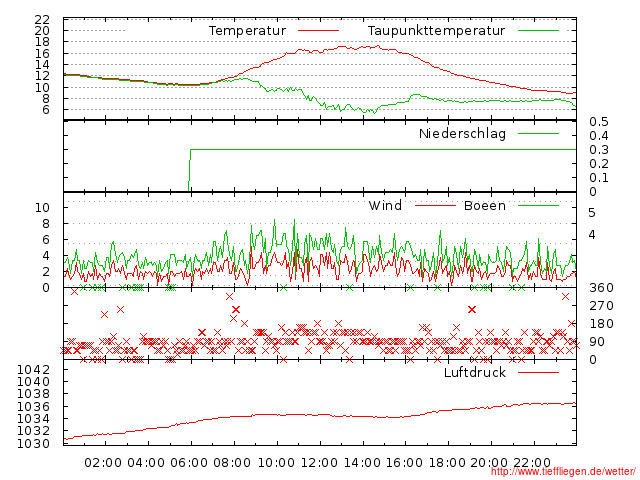Click the Taupunkttemperatur legend label

pyautogui.click(x=436, y=31)
